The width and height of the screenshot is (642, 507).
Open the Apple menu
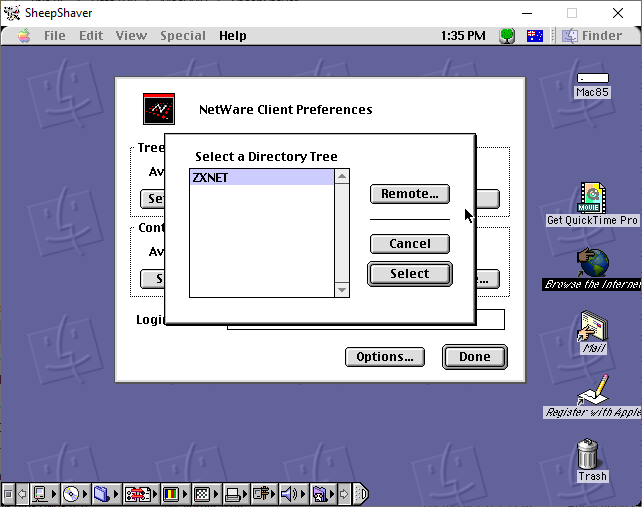pos(24,36)
